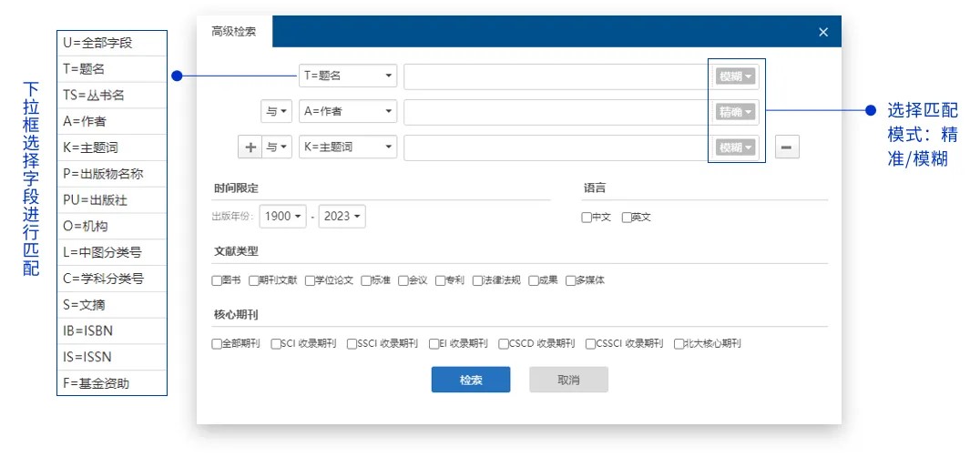
Task: Click the minus icon to remove search row
Action: pos(787,147)
